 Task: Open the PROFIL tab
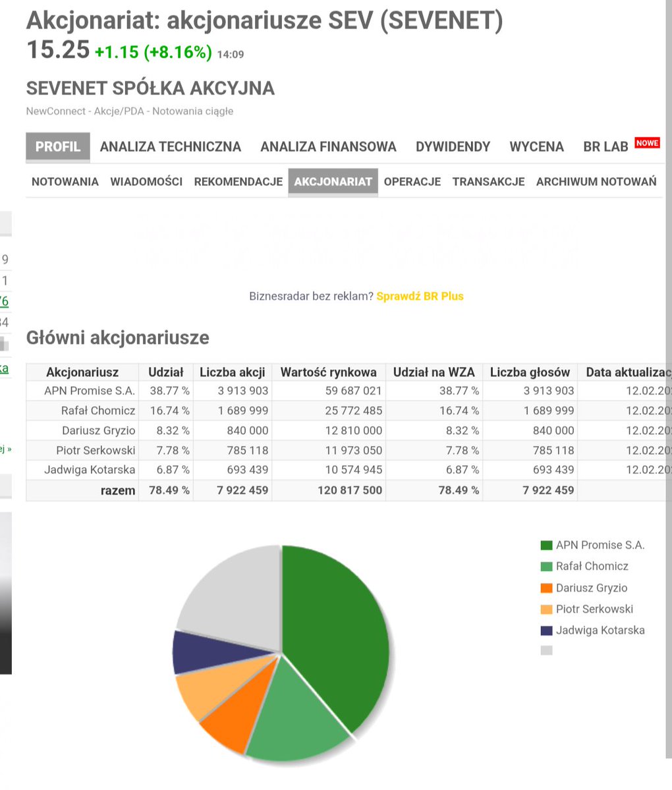[58, 147]
